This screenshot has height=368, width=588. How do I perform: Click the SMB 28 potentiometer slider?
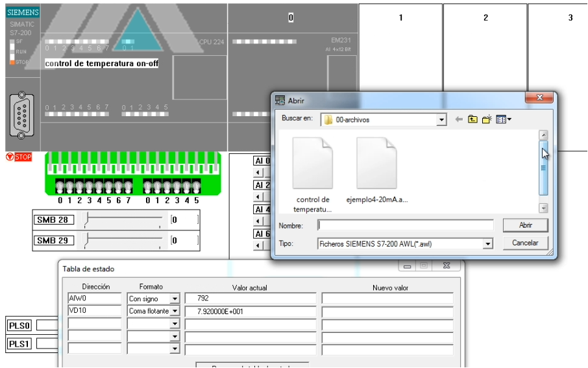(86, 219)
